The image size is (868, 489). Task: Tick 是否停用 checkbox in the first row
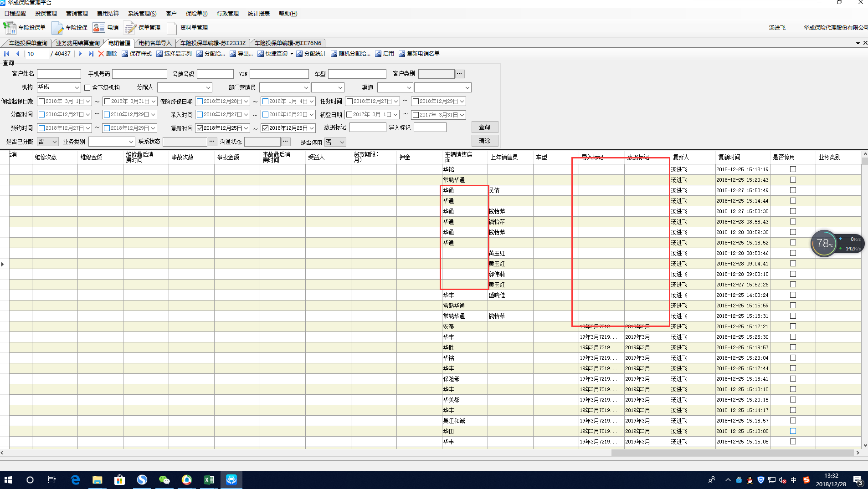tap(793, 169)
